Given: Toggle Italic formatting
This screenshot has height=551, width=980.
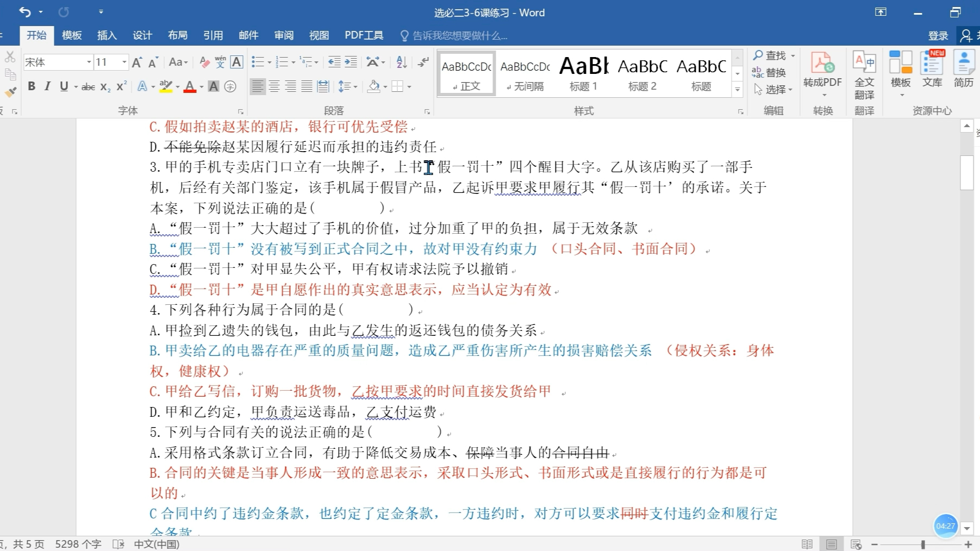Looking at the screenshot, I should [x=47, y=86].
